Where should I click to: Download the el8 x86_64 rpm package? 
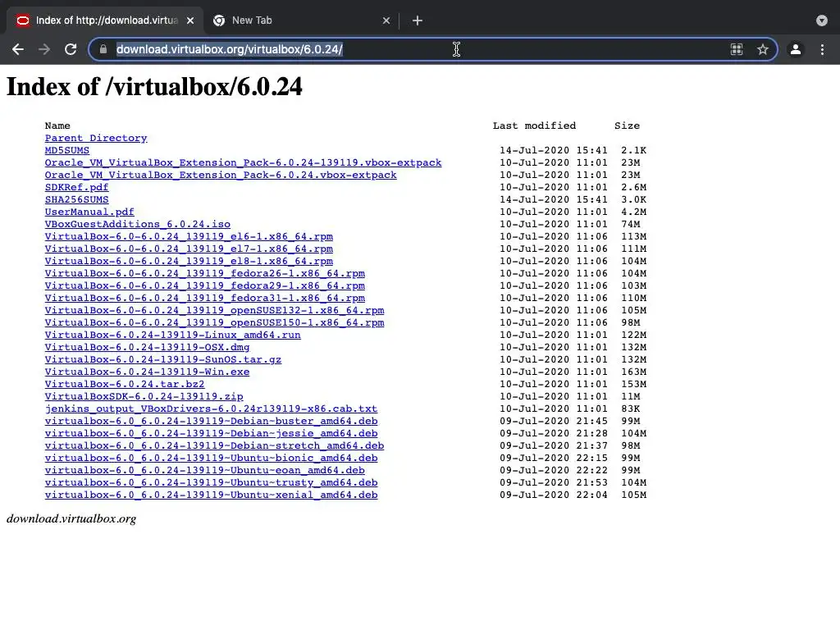[189, 262]
